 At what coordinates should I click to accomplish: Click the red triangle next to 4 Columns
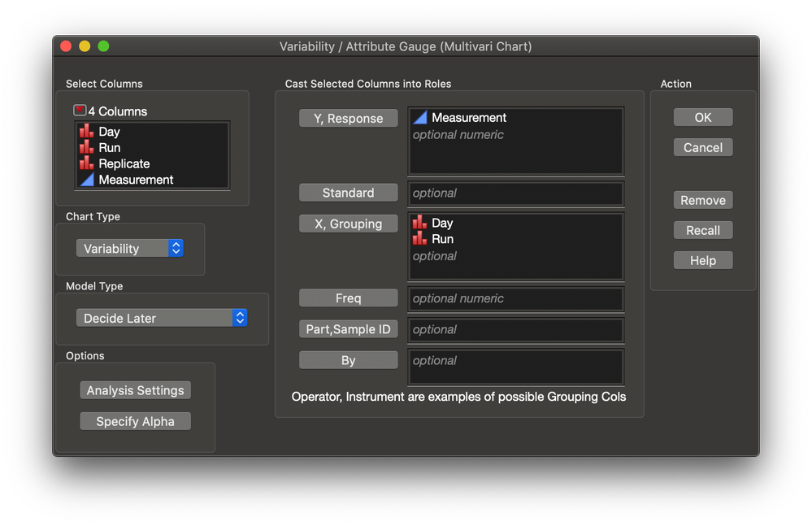80,111
